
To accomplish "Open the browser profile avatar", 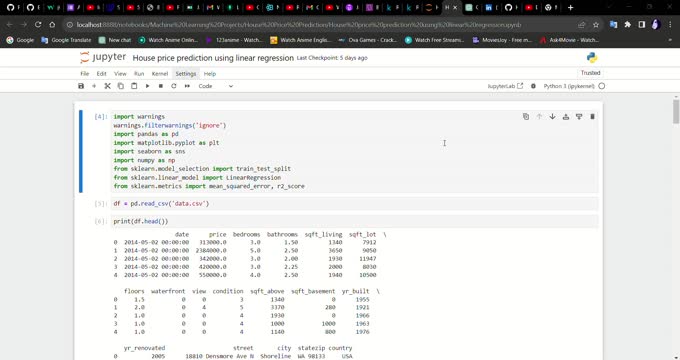I will click(656, 25).
